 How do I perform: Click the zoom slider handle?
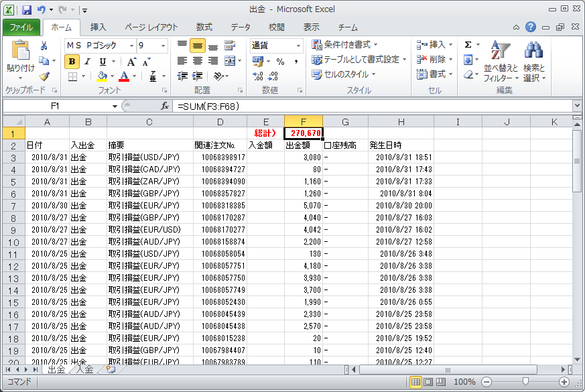tap(525, 381)
